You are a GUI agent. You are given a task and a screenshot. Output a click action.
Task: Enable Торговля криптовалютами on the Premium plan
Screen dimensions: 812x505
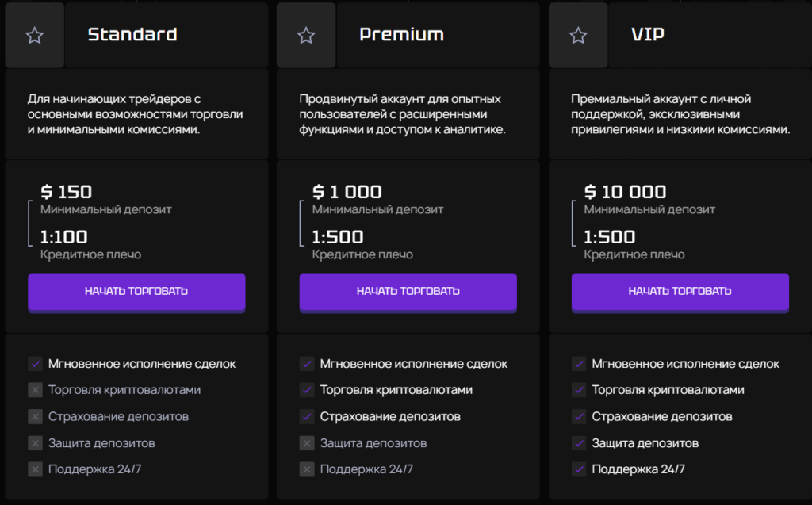point(308,390)
